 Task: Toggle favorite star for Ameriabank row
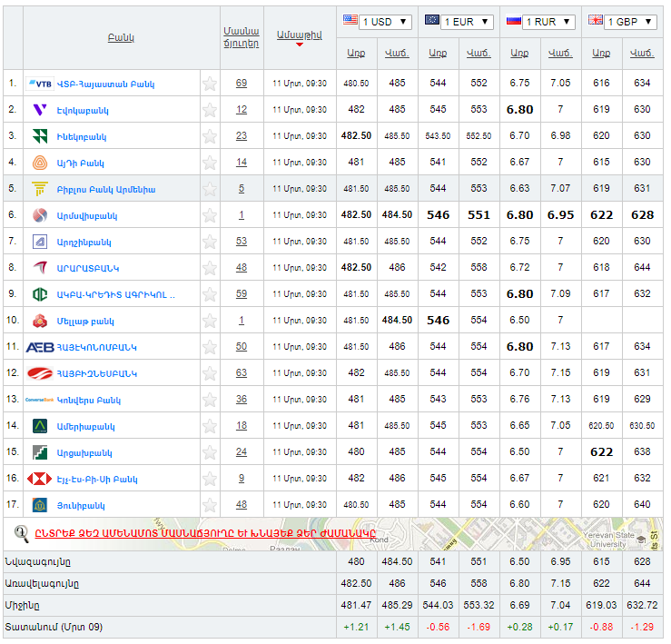(210, 426)
